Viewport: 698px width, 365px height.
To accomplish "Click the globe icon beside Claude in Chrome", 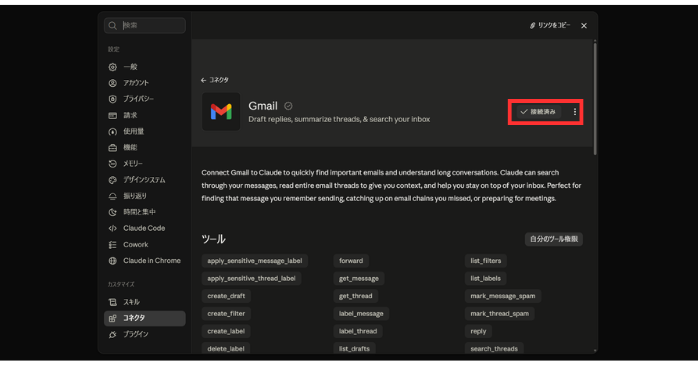I will 113,261.
